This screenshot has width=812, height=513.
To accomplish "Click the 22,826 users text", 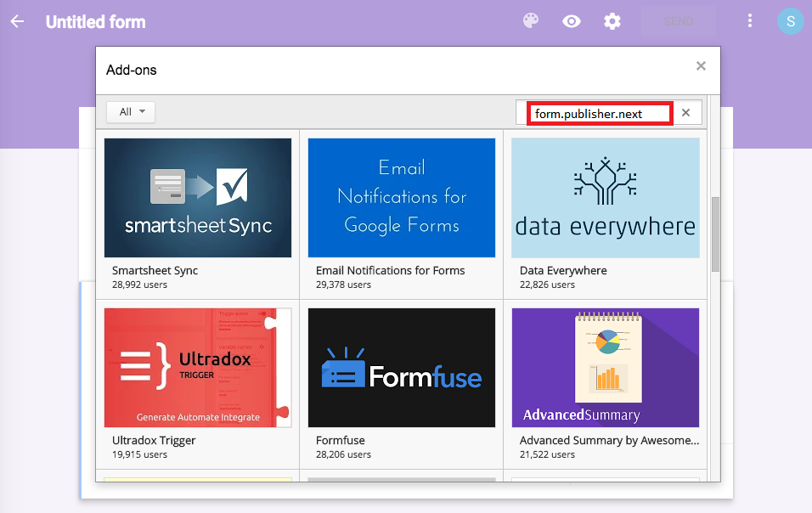I will coord(547,285).
